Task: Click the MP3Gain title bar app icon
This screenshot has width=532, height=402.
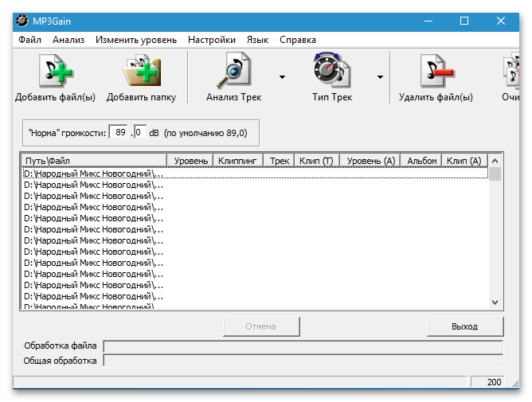Action: (x=22, y=21)
